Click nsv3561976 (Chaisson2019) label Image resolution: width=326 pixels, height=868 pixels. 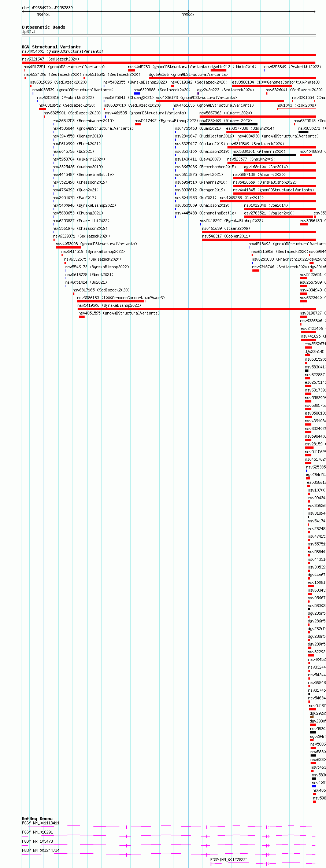point(80,228)
